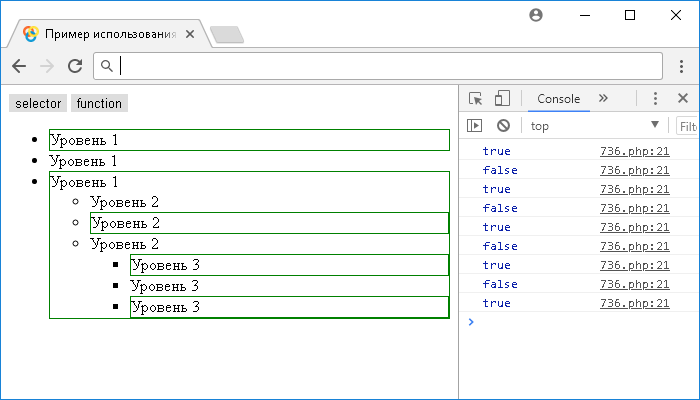Click the first true console value
Image resolution: width=700 pixels, height=400 pixels.
pos(496,151)
